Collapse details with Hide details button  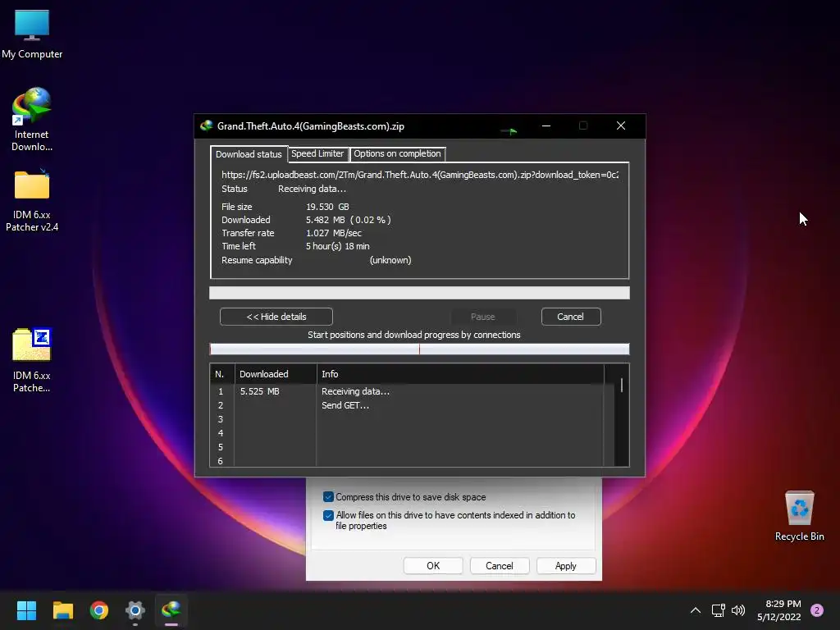[x=276, y=317]
